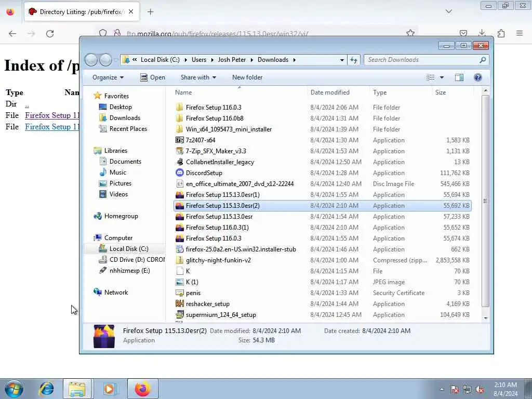Open the Share with menu
This screenshot has width=532, height=399.
tap(198, 77)
